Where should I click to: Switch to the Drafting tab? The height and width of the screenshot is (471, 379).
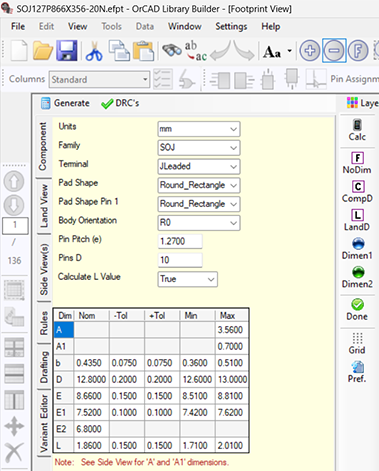(44, 367)
